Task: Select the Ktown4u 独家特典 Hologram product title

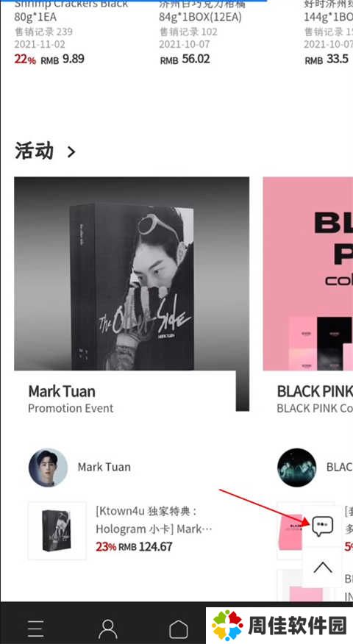Action: click(x=154, y=520)
